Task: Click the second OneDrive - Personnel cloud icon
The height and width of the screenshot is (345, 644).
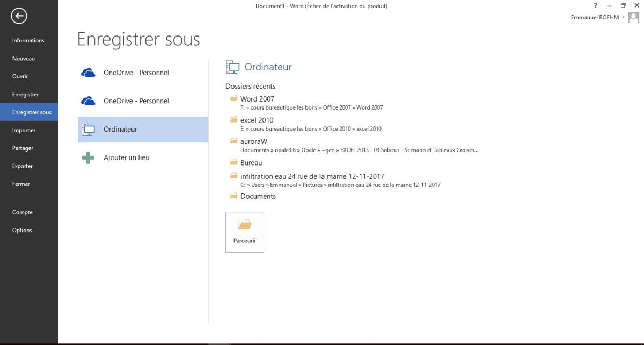Action: pyautogui.click(x=88, y=101)
